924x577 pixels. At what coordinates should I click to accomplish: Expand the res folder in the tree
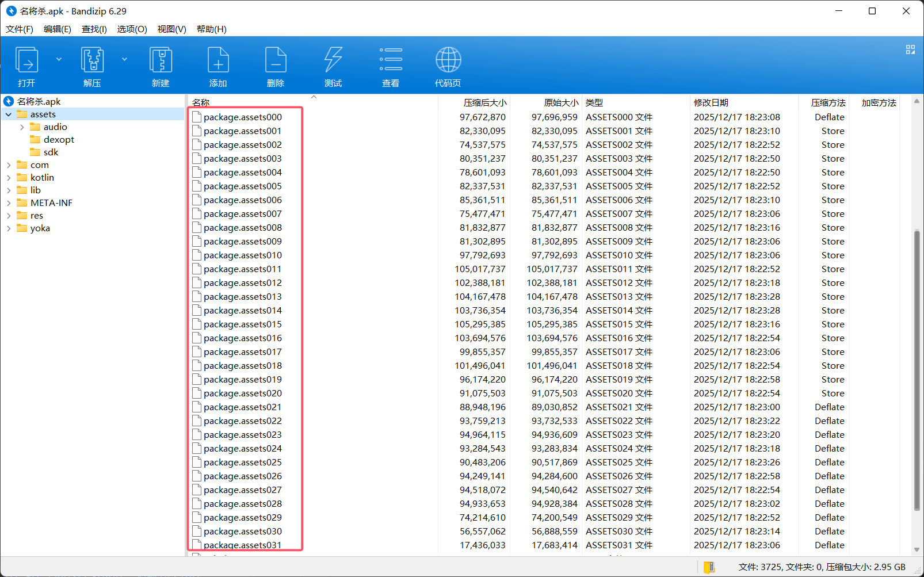(x=9, y=216)
